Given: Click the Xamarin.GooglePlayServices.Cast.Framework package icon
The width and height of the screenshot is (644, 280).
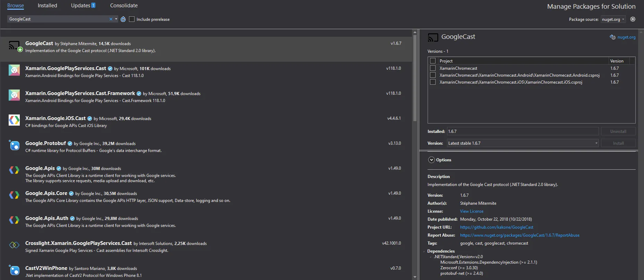Looking at the screenshot, I should (x=14, y=95).
